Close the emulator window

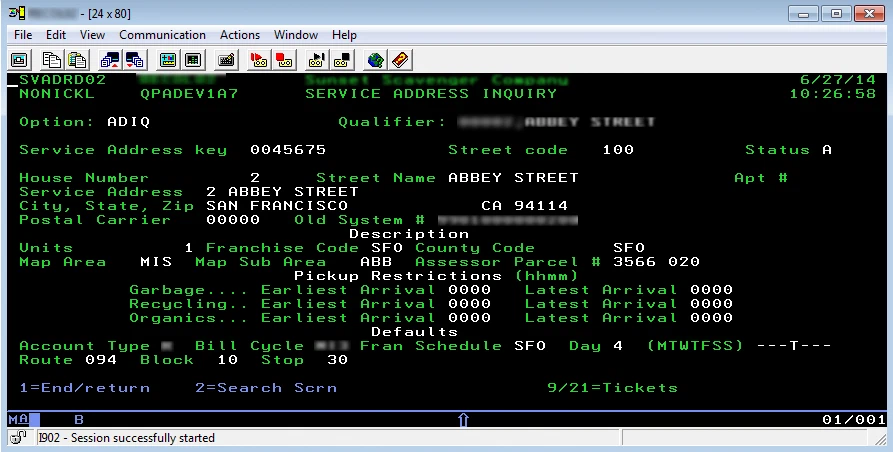point(869,14)
